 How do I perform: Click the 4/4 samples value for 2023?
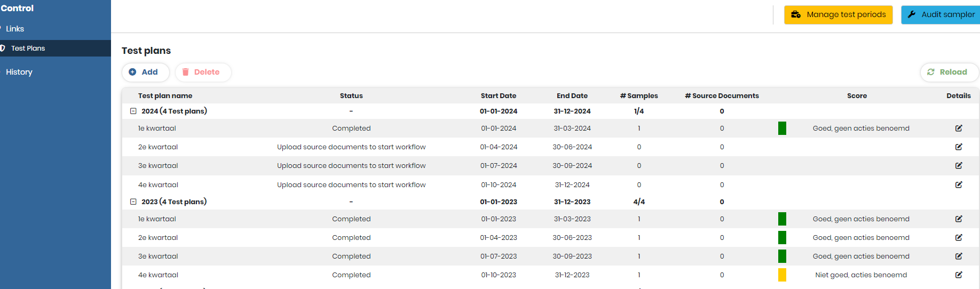(639, 202)
